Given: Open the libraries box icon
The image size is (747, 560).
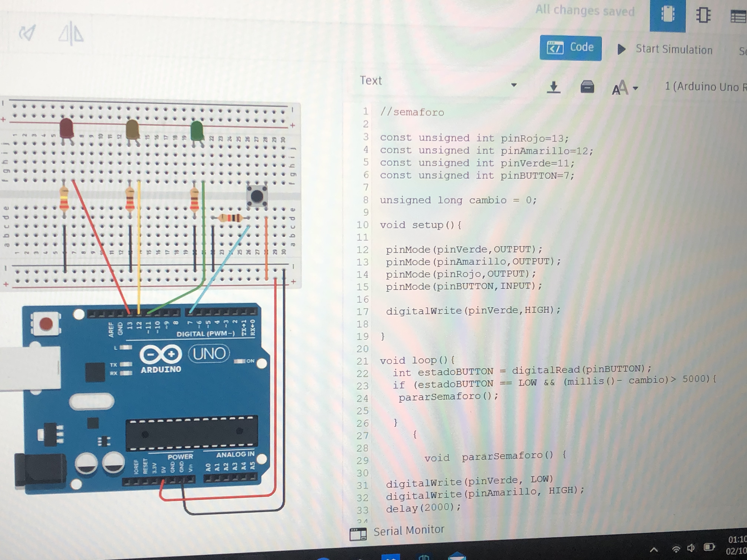Looking at the screenshot, I should tap(587, 87).
